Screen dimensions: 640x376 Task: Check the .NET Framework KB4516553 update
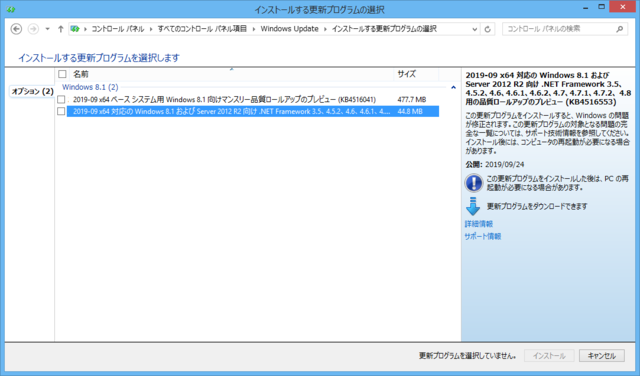pos(61,111)
